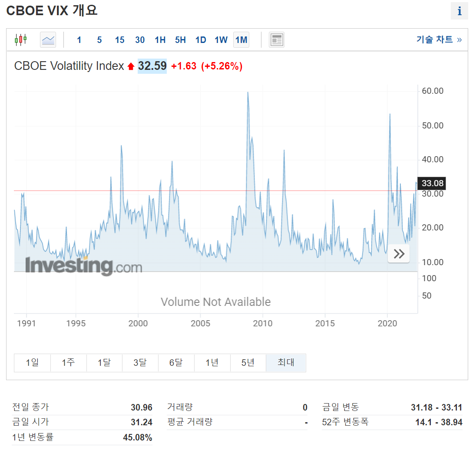Viewport: 476px width, 450px height.
Task: Click the CBOE VIX 개요 heading
Action: (52, 10)
